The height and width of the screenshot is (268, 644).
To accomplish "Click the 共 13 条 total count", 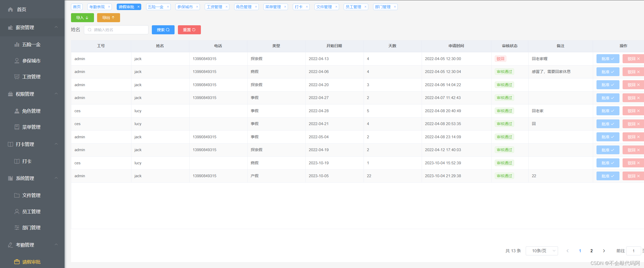I will [513, 251].
